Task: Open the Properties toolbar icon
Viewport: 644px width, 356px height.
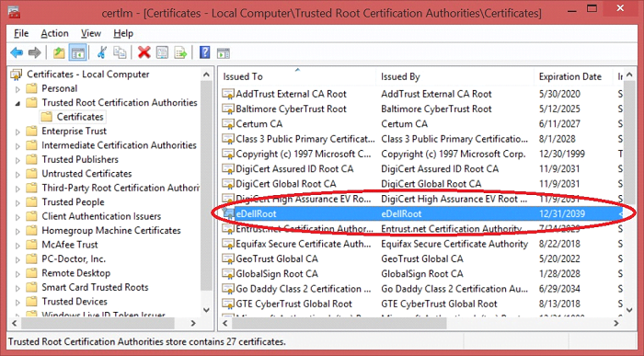Action: pyautogui.click(x=162, y=52)
